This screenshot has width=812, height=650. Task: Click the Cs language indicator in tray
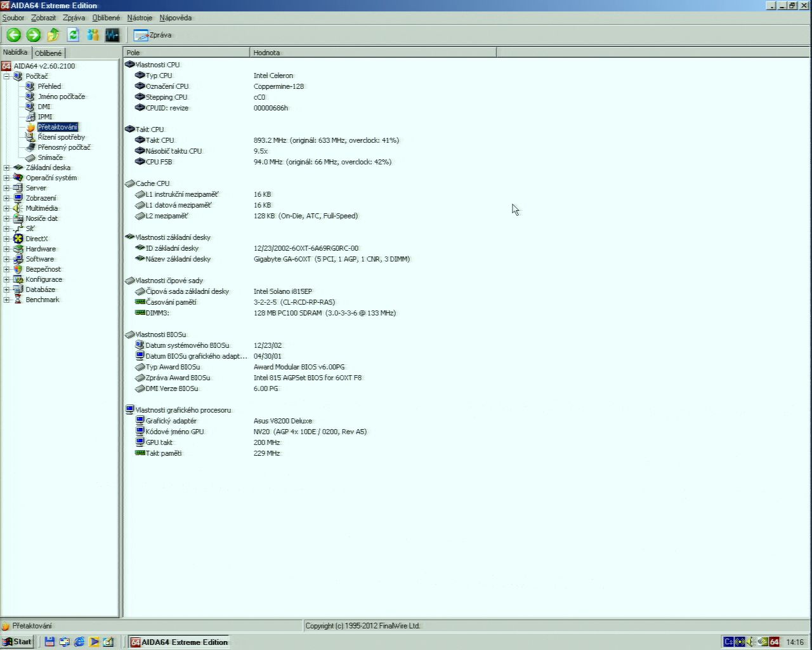tap(729, 642)
